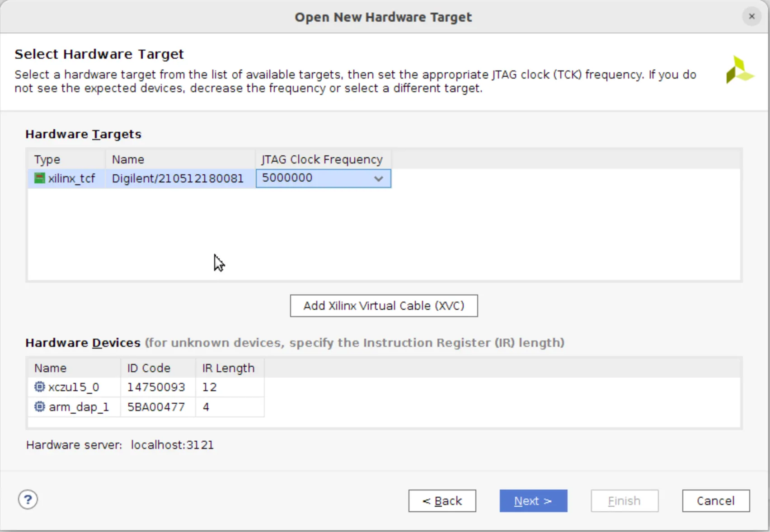Go to previous step with Back button

442,501
